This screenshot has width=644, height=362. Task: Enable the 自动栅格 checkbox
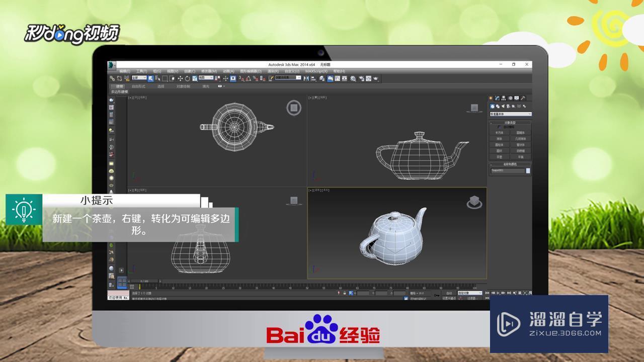point(500,127)
